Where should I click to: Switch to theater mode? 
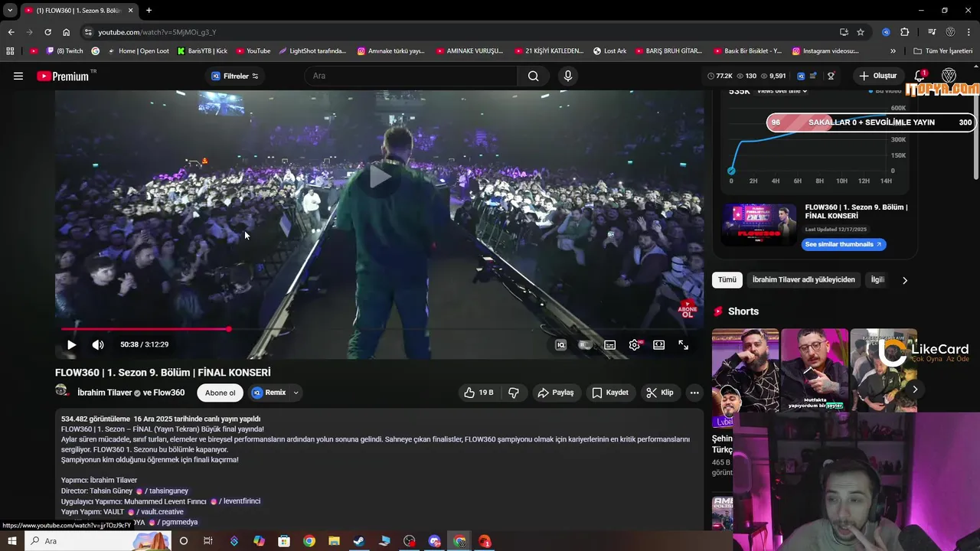[x=658, y=345]
